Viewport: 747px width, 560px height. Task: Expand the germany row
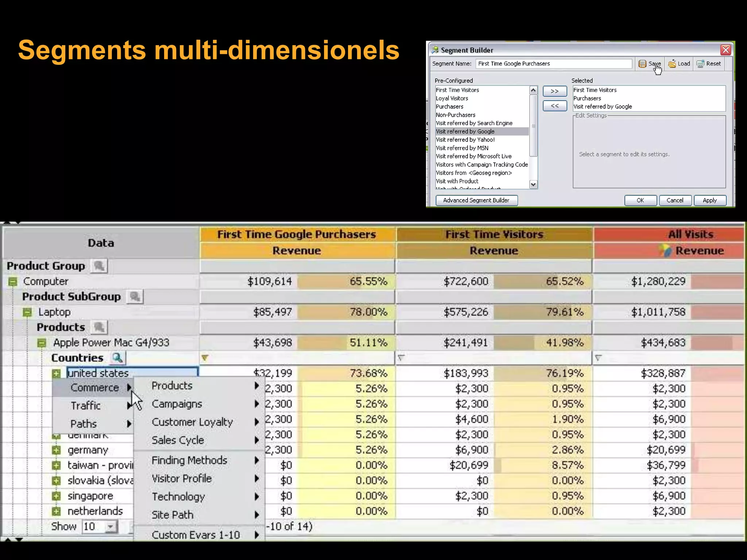[x=56, y=450]
